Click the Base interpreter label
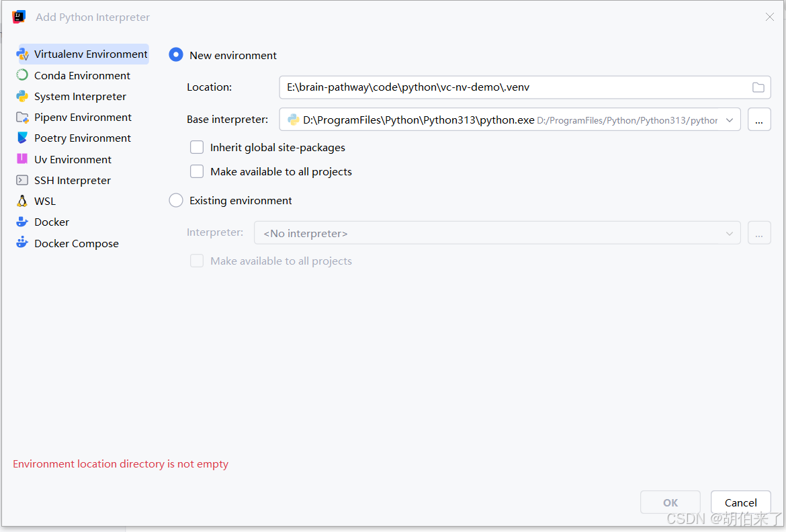Image resolution: width=786 pixels, height=532 pixels. (x=227, y=120)
